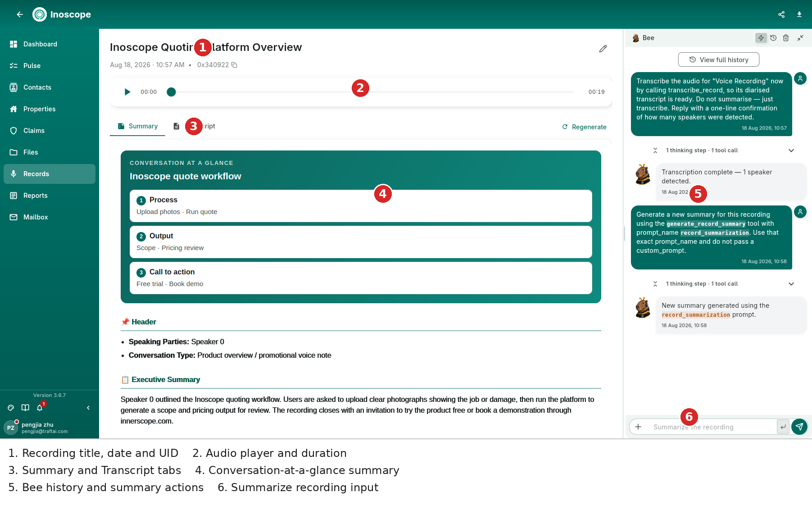Open Files in the sidebar
Screen dimensions: 812x506
coord(50,152)
